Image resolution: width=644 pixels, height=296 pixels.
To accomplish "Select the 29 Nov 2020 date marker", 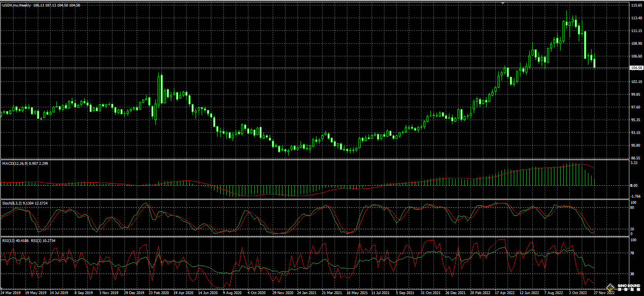I will (x=282, y=293).
